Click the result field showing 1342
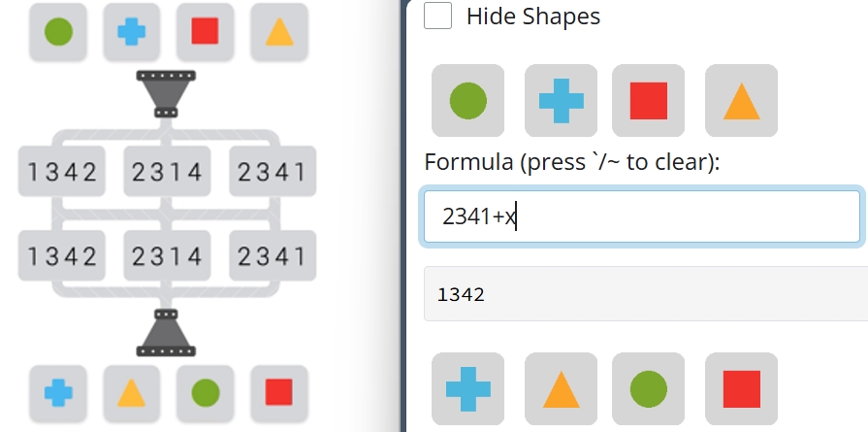The height and width of the screenshot is (432, 868). pyautogui.click(x=645, y=293)
